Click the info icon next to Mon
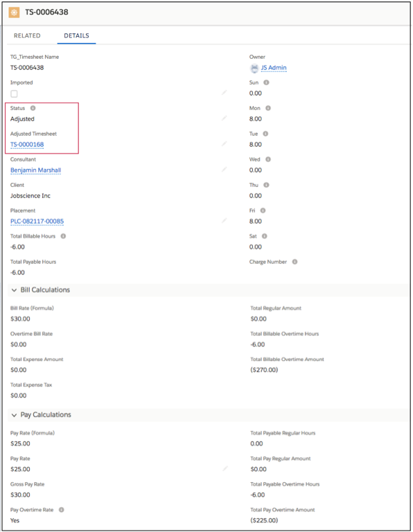This screenshot has width=413, height=532. click(268, 108)
